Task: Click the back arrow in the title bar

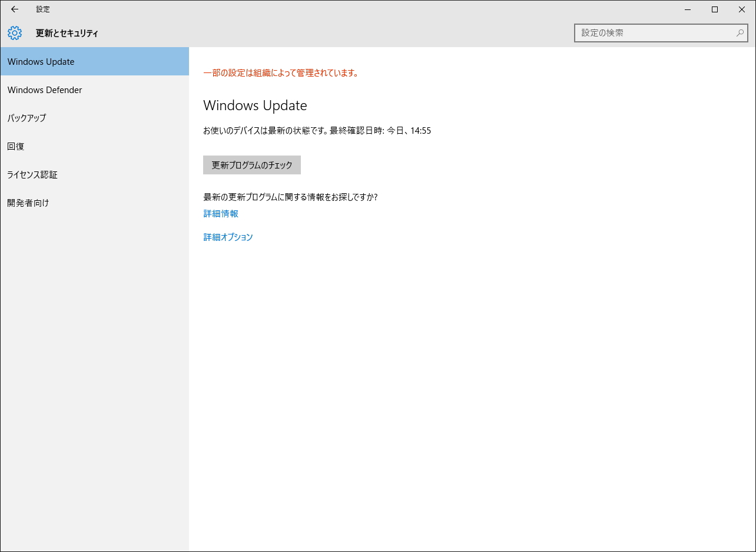Action: (15, 9)
